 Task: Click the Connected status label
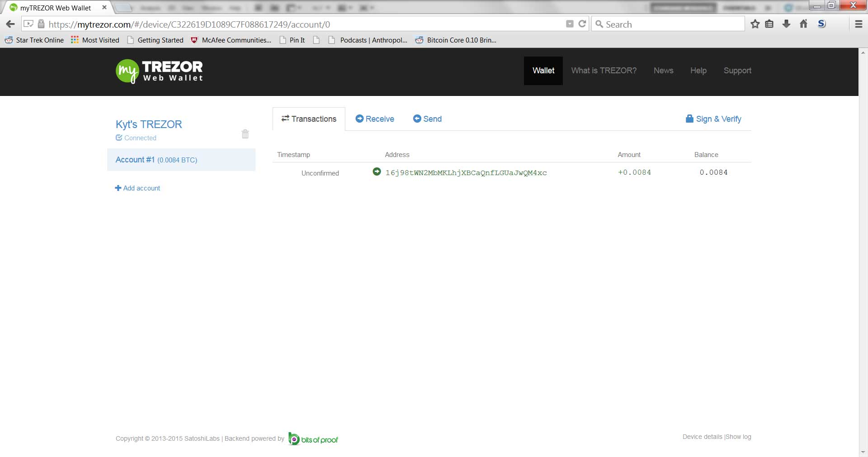136,138
